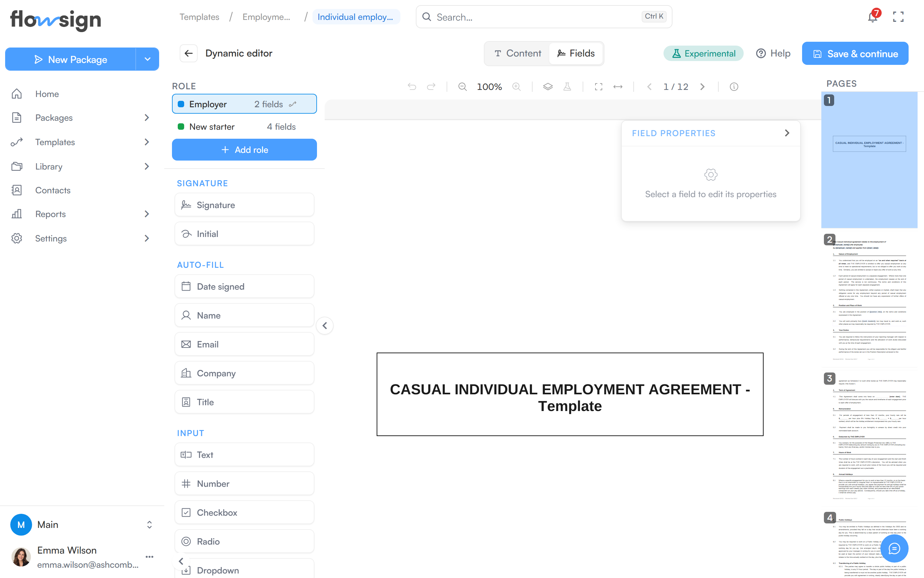
Task: Zoom in with the plus magnifier
Action: click(x=517, y=87)
